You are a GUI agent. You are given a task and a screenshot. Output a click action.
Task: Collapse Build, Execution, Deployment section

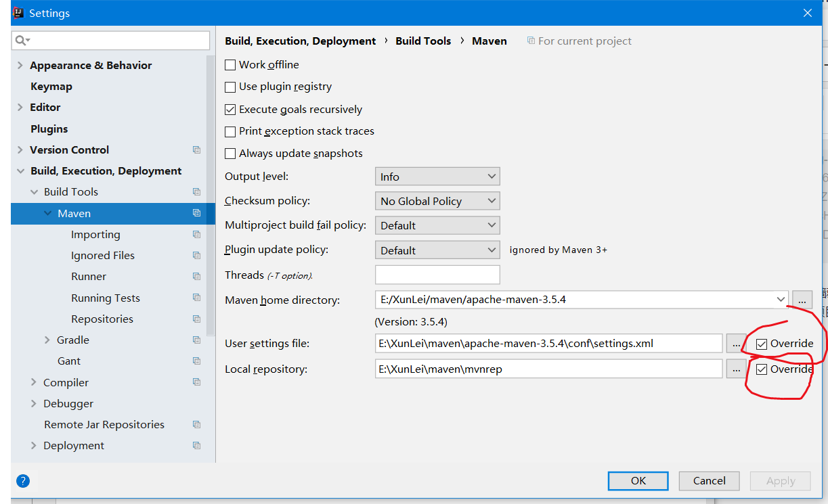(20, 171)
